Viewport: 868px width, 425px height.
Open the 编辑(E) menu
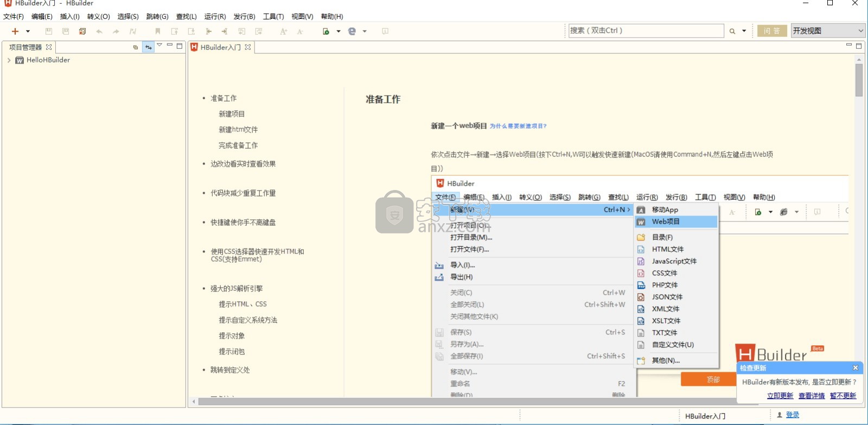pos(42,16)
